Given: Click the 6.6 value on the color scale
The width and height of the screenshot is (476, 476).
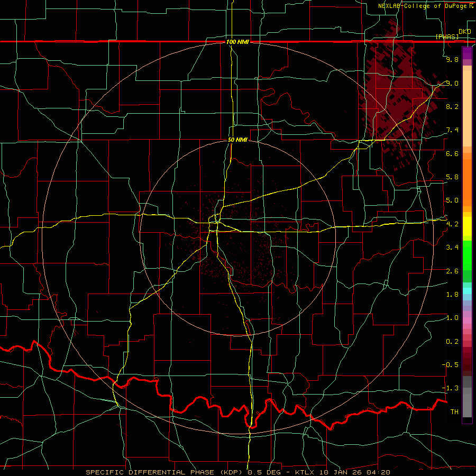Looking at the screenshot, I should pyautogui.click(x=452, y=153).
